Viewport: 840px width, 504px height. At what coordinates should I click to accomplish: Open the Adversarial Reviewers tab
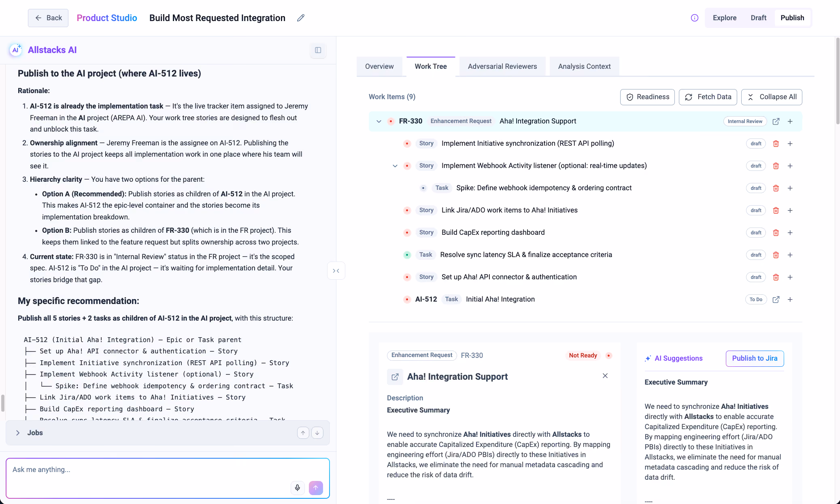point(502,66)
